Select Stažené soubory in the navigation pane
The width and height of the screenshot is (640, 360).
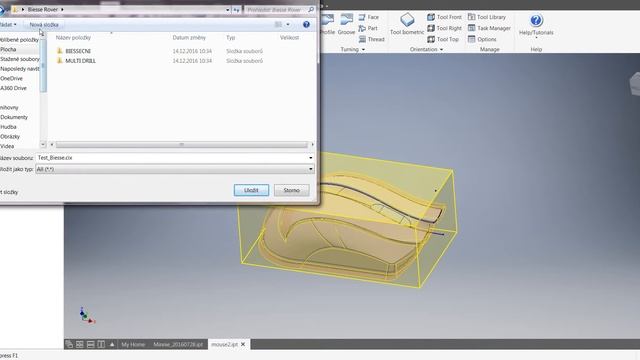pos(20,59)
